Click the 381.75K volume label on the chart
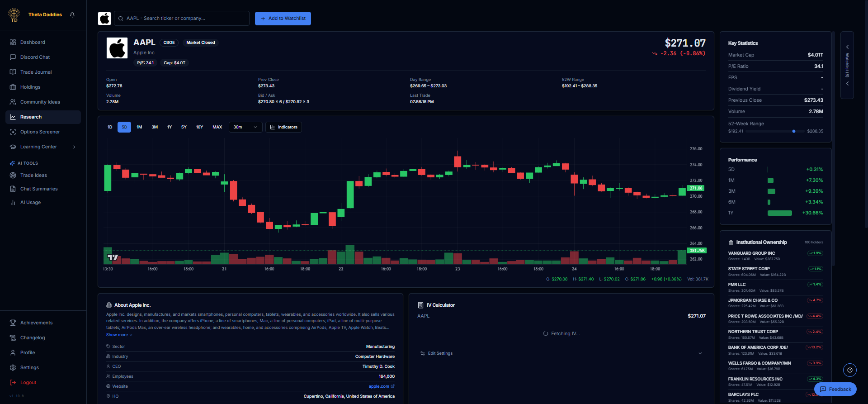This screenshot has height=404, width=868. (x=697, y=251)
